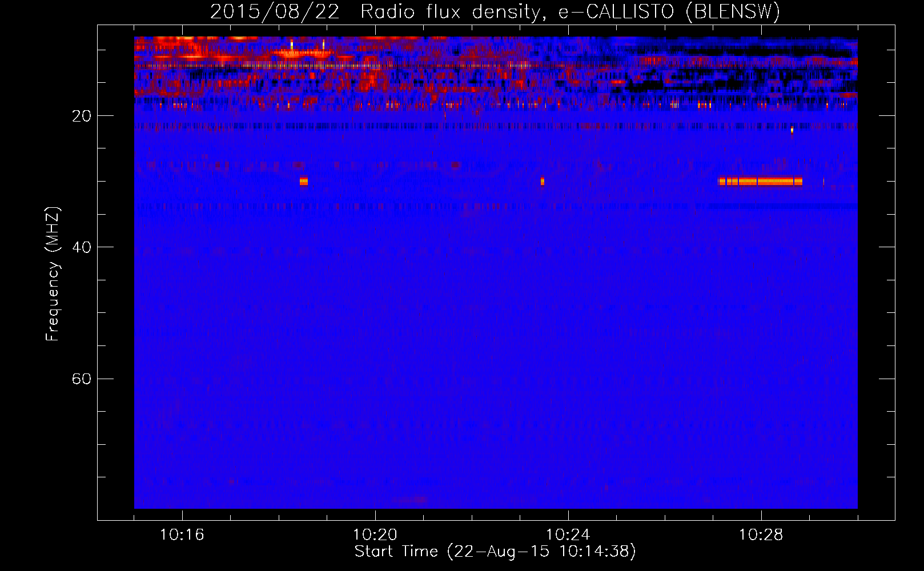The height and width of the screenshot is (571, 924).
Task: Click the "10:16" time tick label
Action: click(182, 535)
